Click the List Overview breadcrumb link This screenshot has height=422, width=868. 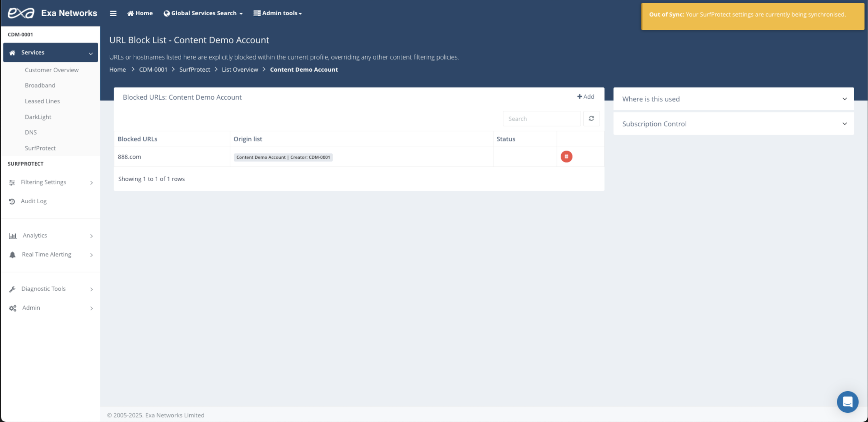coord(240,69)
